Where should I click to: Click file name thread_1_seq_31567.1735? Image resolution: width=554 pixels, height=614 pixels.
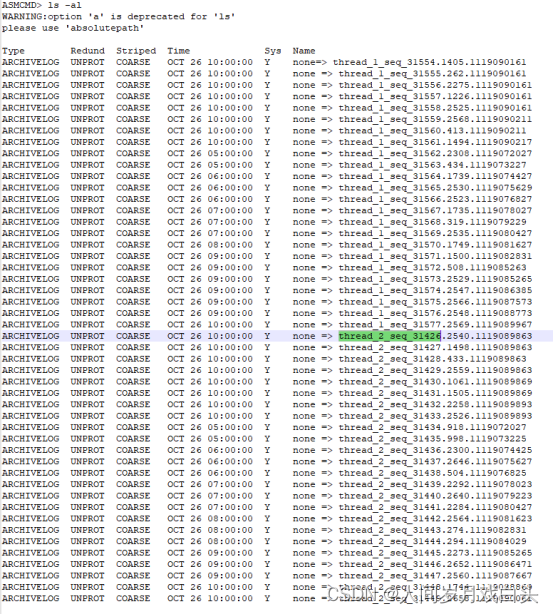[x=435, y=210]
